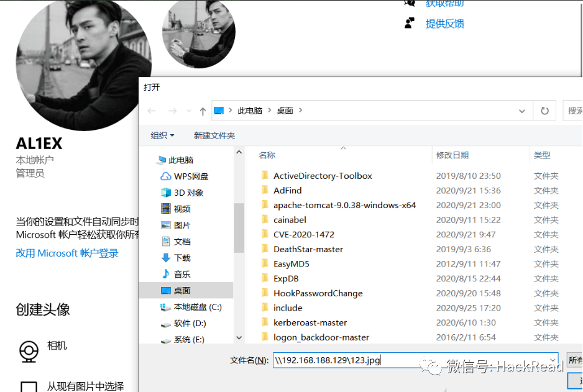Image resolution: width=583 pixels, height=392 pixels.
Task: Click 从现有图片中选择 option
Action: click(85, 386)
